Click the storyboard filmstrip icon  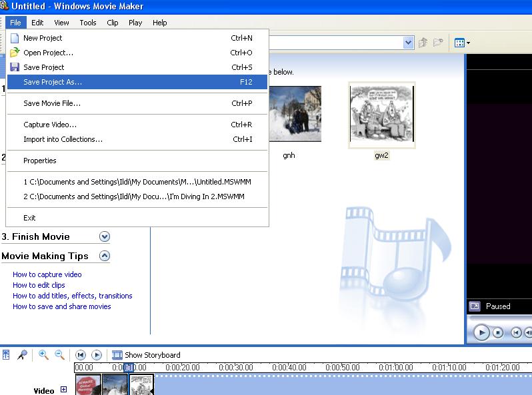(x=117, y=355)
